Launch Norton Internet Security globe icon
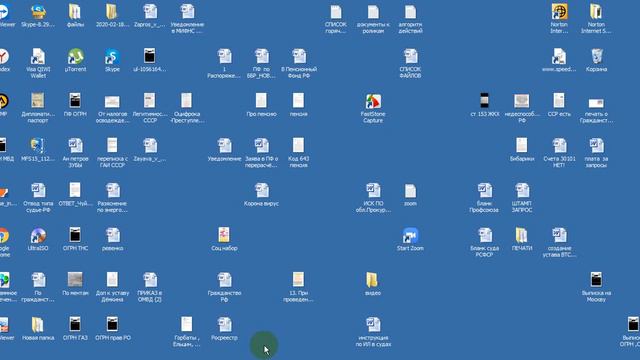Image resolution: width=640 pixels, height=360 pixels. click(x=559, y=12)
